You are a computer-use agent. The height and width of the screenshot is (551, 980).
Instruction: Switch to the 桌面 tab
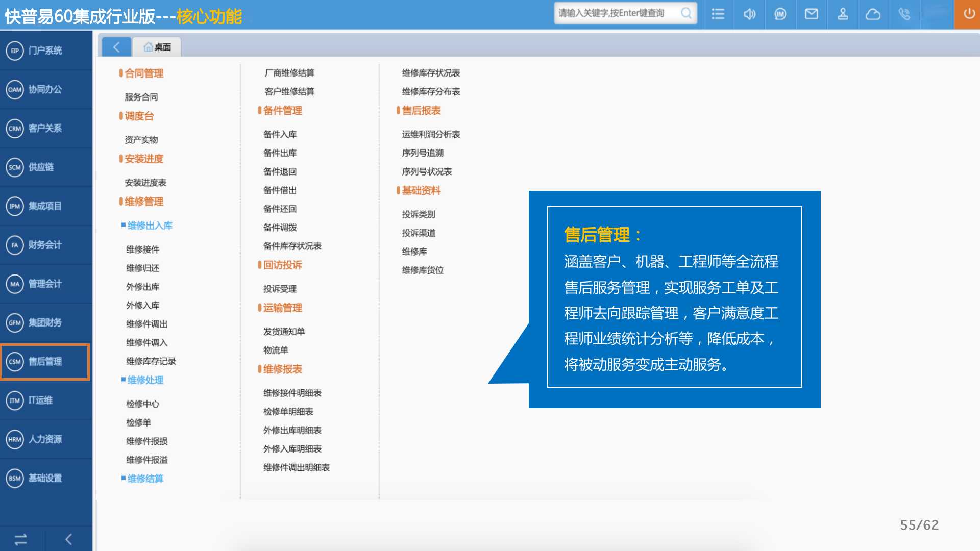(157, 47)
